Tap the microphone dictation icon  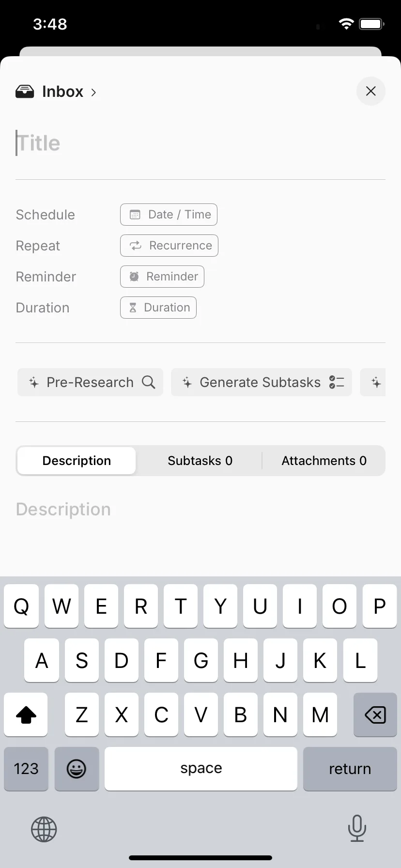357,828
